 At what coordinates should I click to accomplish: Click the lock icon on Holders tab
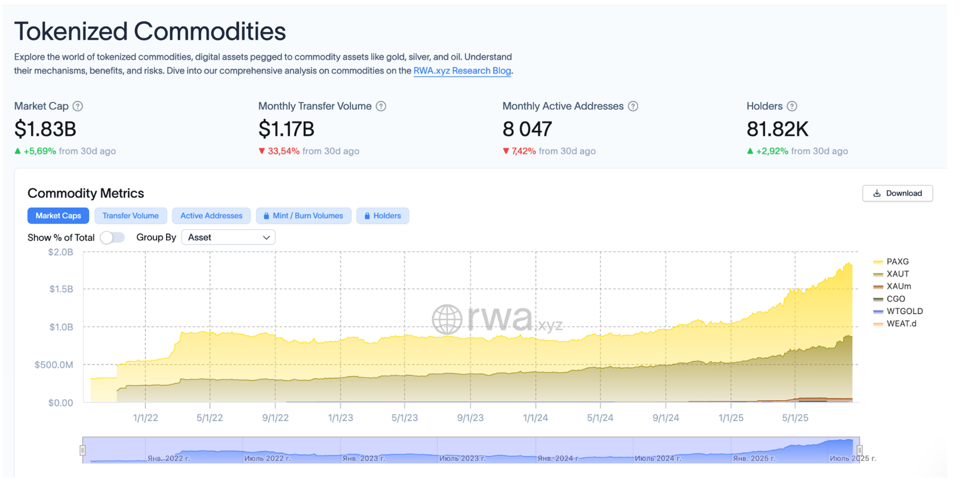coord(367,216)
